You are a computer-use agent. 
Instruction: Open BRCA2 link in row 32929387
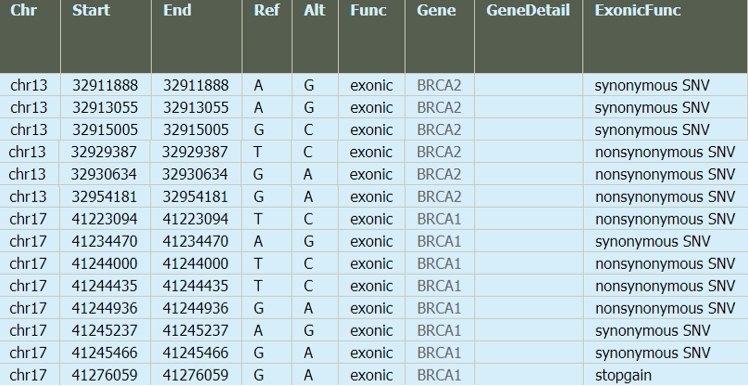click(x=439, y=152)
